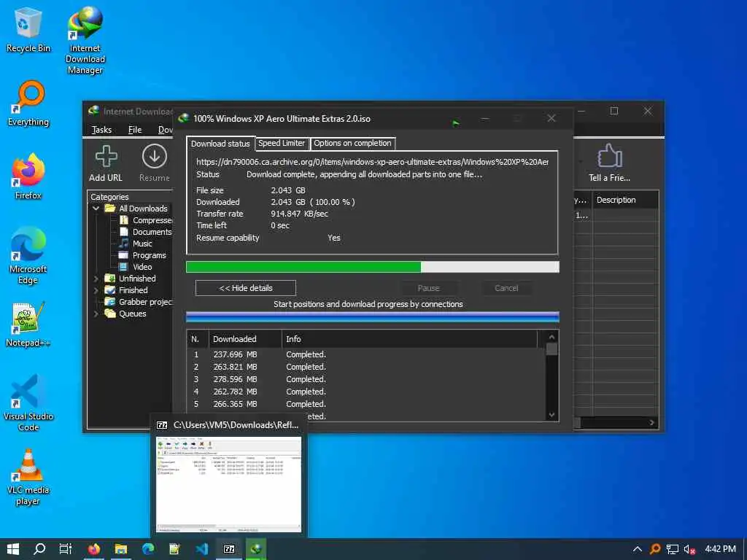Click the Info column header
This screenshot has width=747, height=560.
click(410, 339)
